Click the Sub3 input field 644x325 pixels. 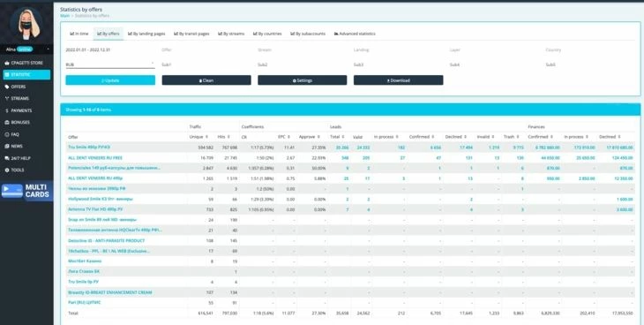[399, 64]
